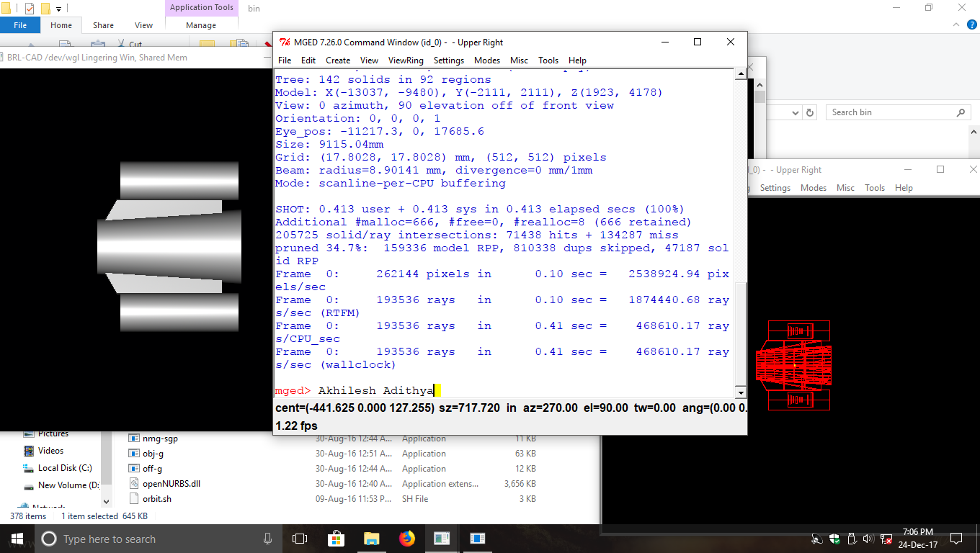
Task: Click volume icon in system tray
Action: click(868, 539)
